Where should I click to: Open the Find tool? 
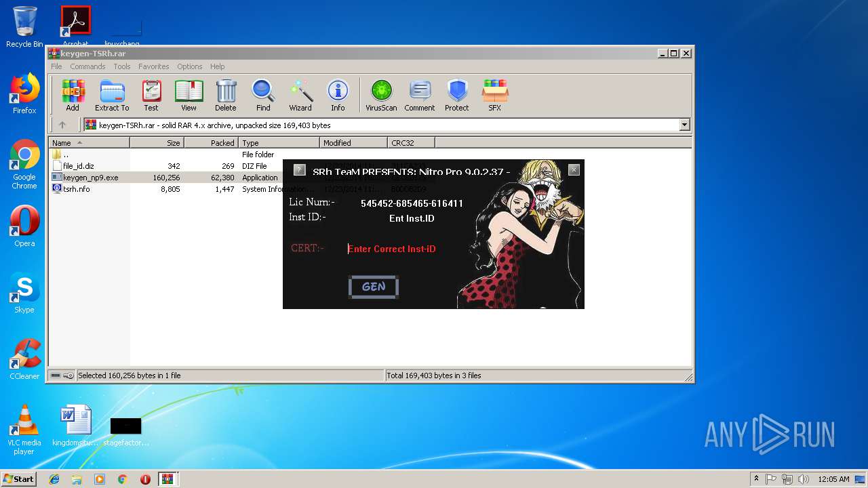[263, 95]
